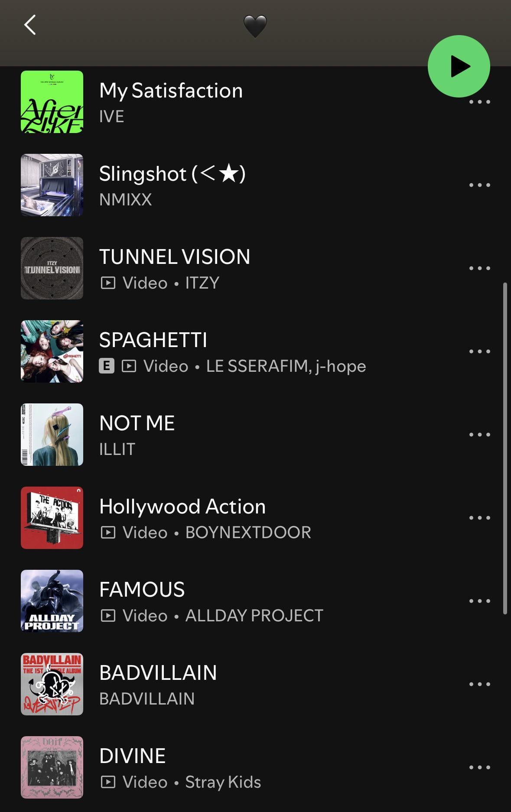The image size is (511, 812).
Task: Play Hollywood Action by BOYNEXTDOOR
Action: click(182, 507)
